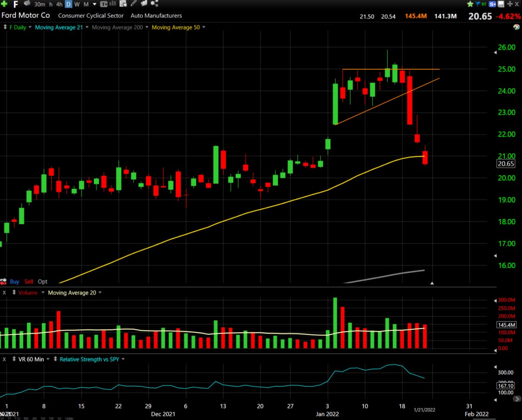Click the bar chart style icon
The width and height of the screenshot is (522, 420).
point(113,4)
